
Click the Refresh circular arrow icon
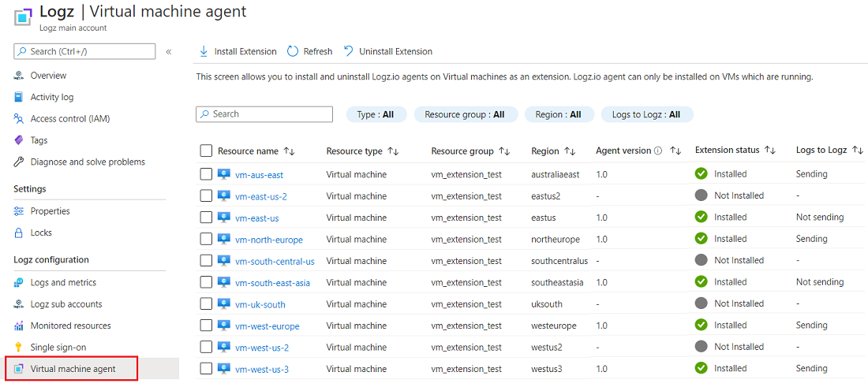[293, 51]
